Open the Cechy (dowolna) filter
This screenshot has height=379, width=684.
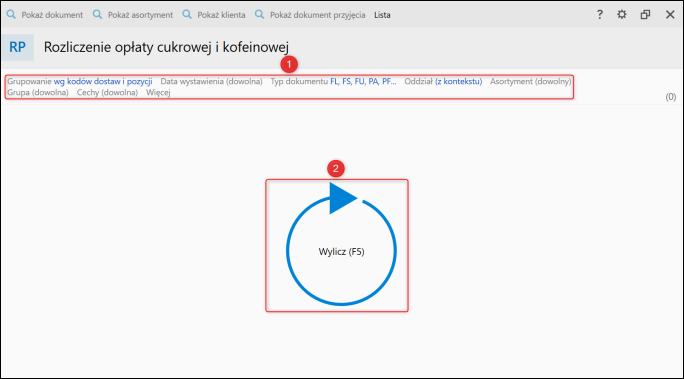coord(107,92)
